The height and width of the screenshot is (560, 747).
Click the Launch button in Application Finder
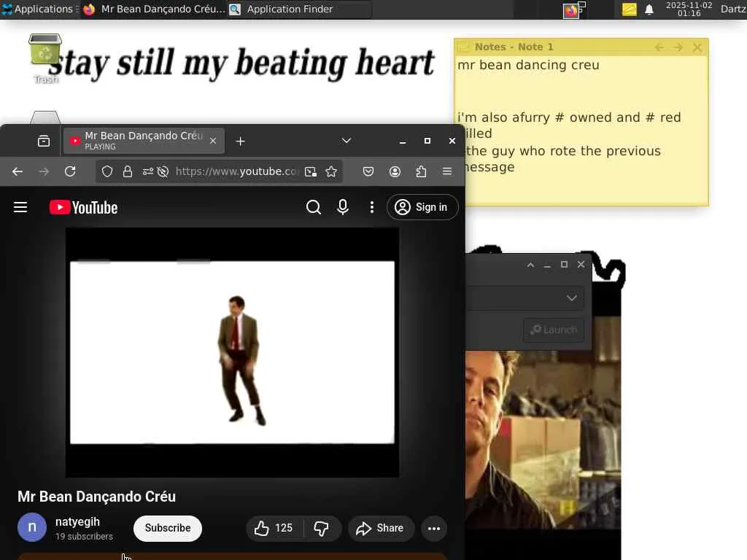point(554,330)
